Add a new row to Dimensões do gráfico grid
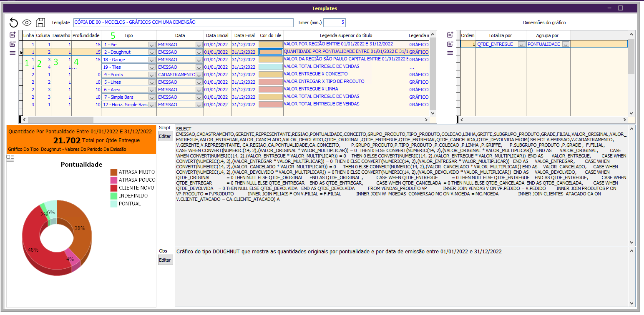This screenshot has width=644, height=315. [x=450, y=35]
